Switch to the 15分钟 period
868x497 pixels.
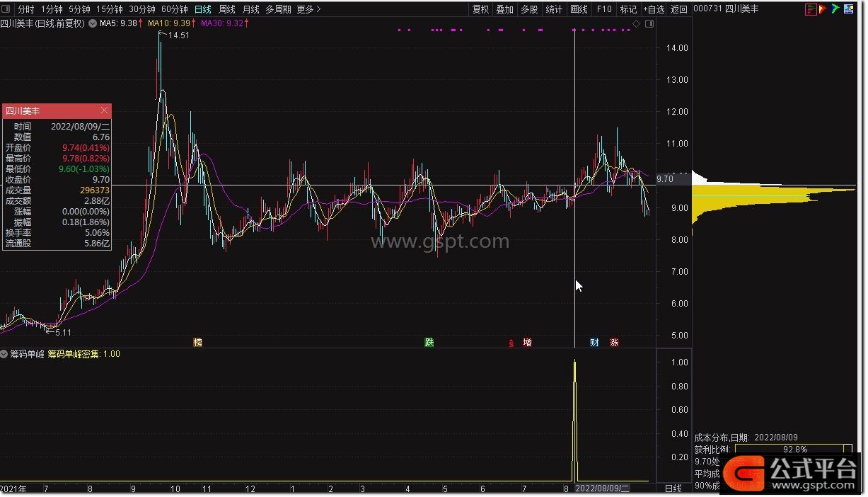pos(109,9)
